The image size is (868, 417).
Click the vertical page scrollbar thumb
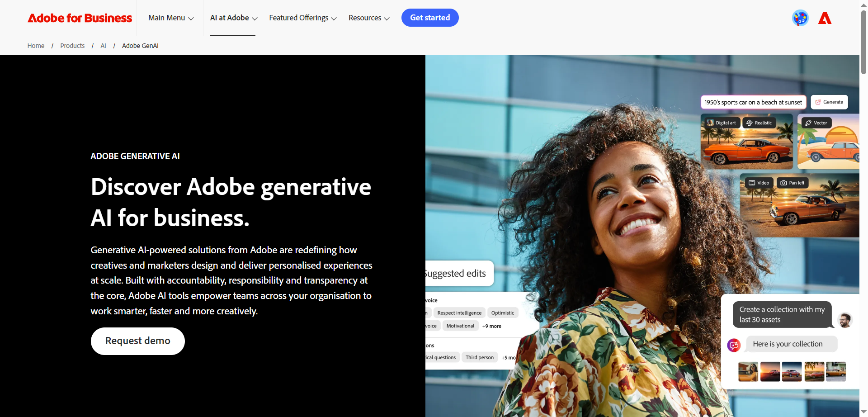863,42
